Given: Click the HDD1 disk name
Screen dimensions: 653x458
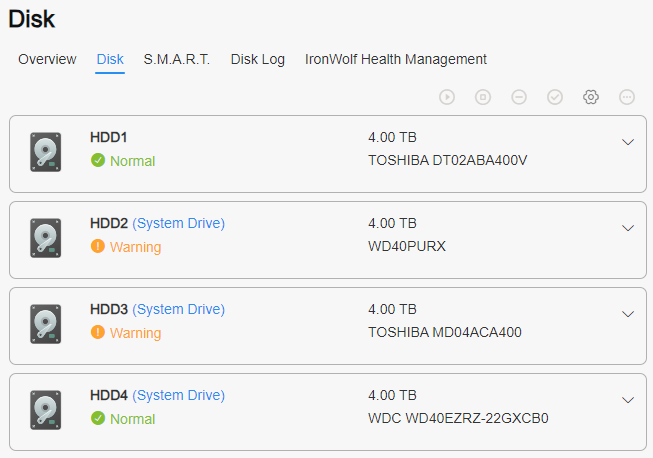Looking at the screenshot, I should point(108,137).
